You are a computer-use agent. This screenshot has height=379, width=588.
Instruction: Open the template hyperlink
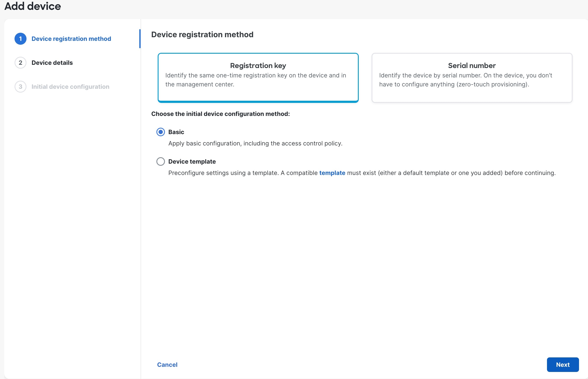[x=332, y=173]
